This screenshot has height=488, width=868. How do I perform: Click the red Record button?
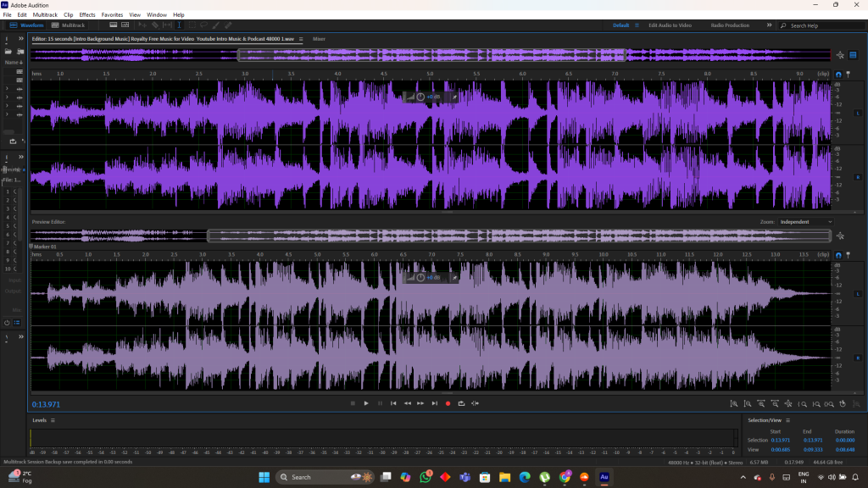(x=448, y=403)
